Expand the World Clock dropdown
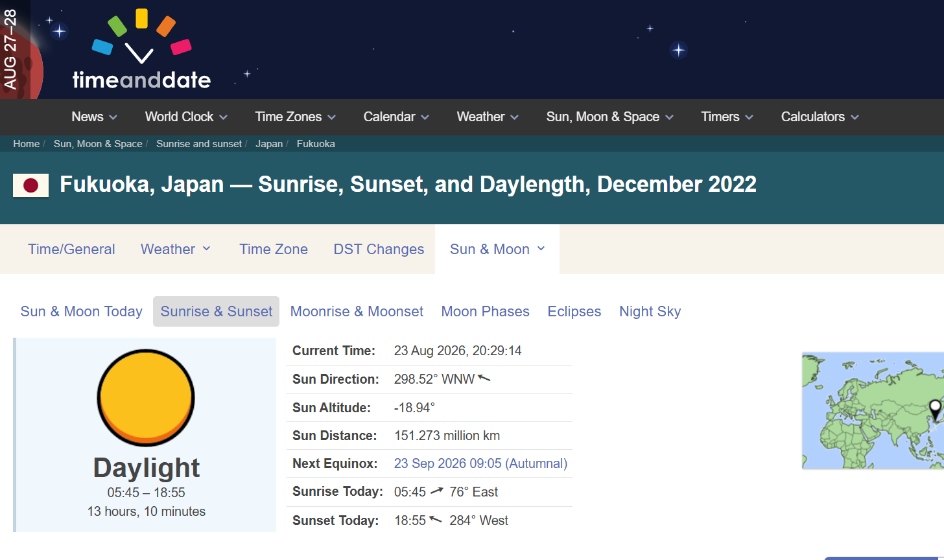 point(186,117)
